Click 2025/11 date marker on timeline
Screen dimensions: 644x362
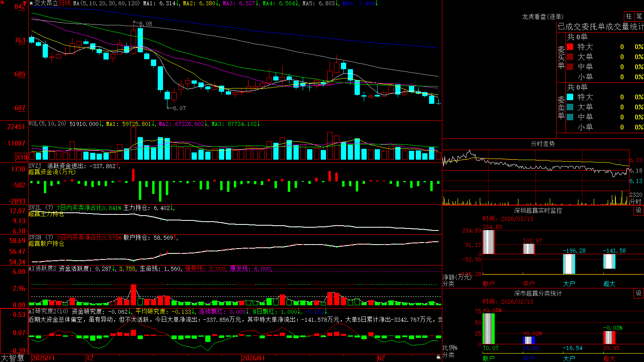point(43,358)
